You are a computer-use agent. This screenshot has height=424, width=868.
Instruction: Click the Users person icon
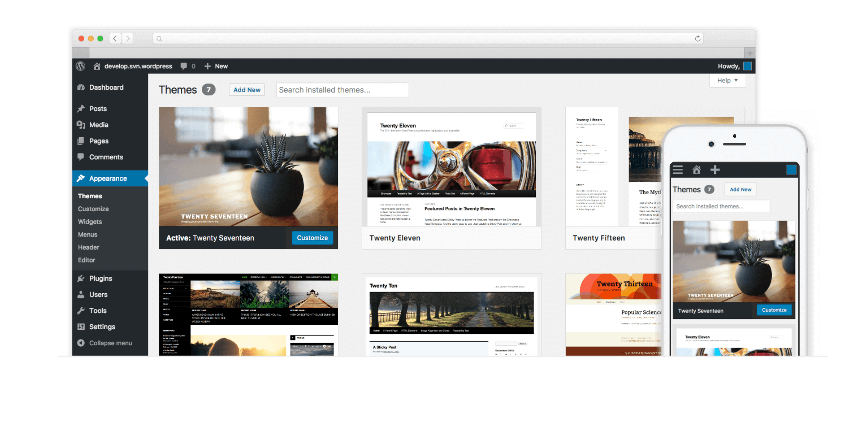point(81,294)
